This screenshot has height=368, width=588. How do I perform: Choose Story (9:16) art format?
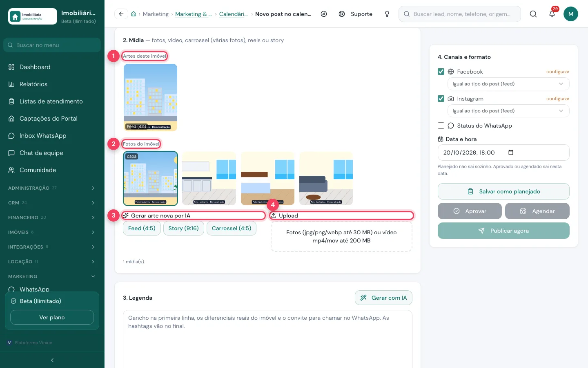(x=183, y=228)
